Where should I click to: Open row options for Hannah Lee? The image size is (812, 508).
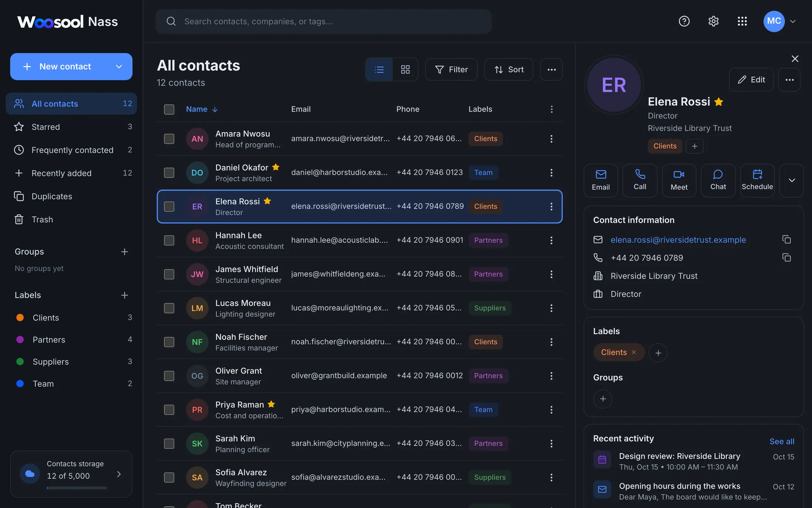coord(551,241)
